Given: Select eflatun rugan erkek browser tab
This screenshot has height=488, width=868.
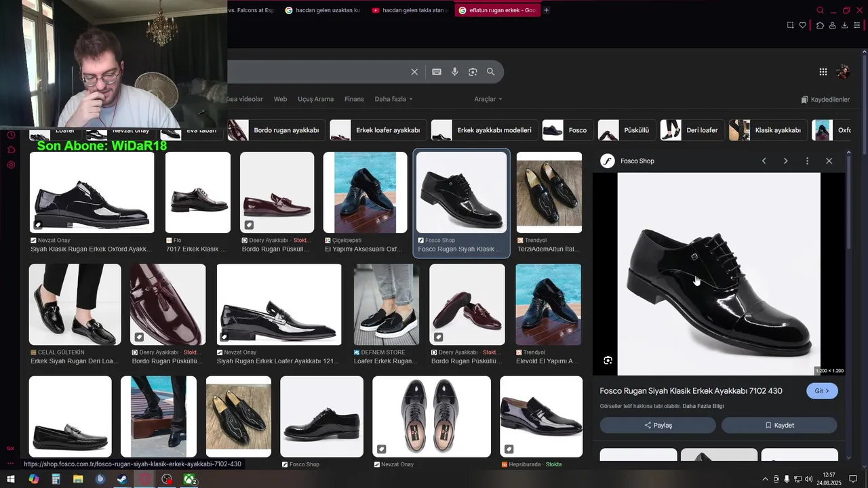Looking at the screenshot, I should 497,10.
